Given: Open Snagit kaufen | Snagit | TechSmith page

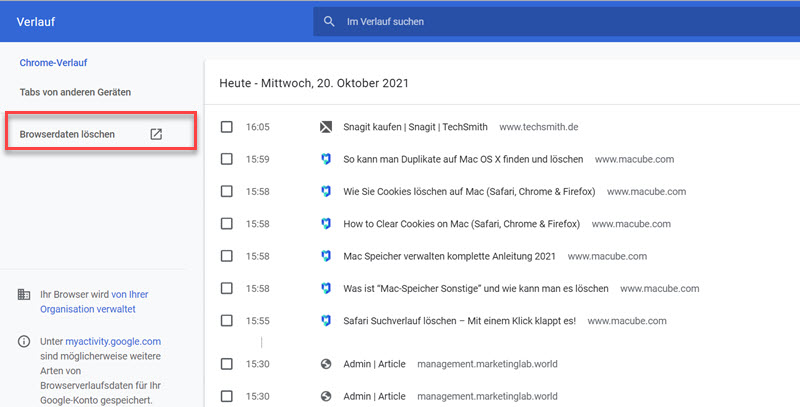Looking at the screenshot, I should (x=415, y=127).
